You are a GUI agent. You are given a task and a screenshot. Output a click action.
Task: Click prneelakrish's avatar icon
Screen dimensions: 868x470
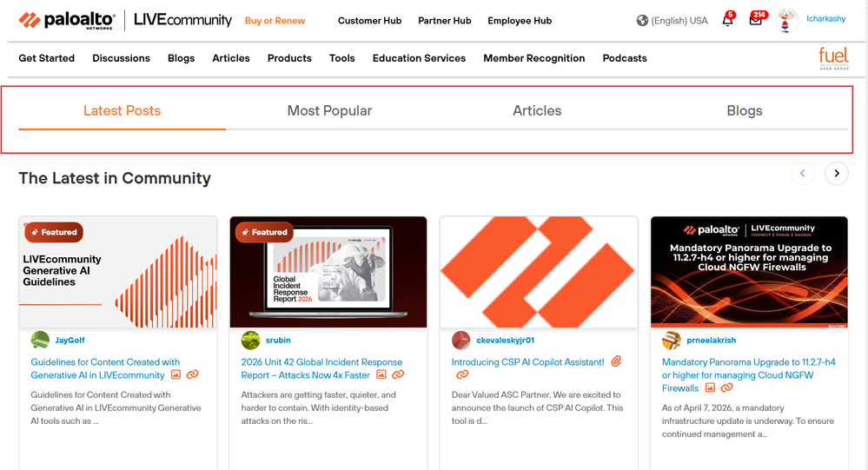point(672,340)
